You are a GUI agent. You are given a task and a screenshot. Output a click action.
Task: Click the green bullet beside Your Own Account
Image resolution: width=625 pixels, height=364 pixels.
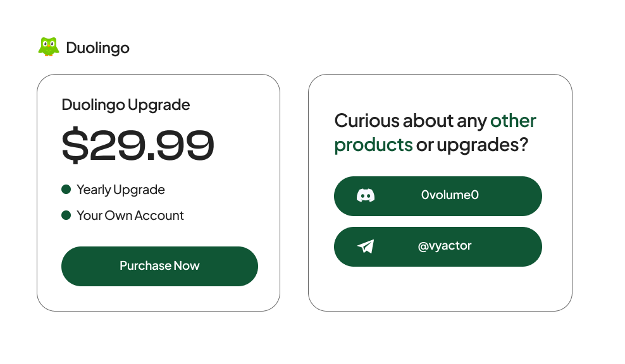coord(66,215)
